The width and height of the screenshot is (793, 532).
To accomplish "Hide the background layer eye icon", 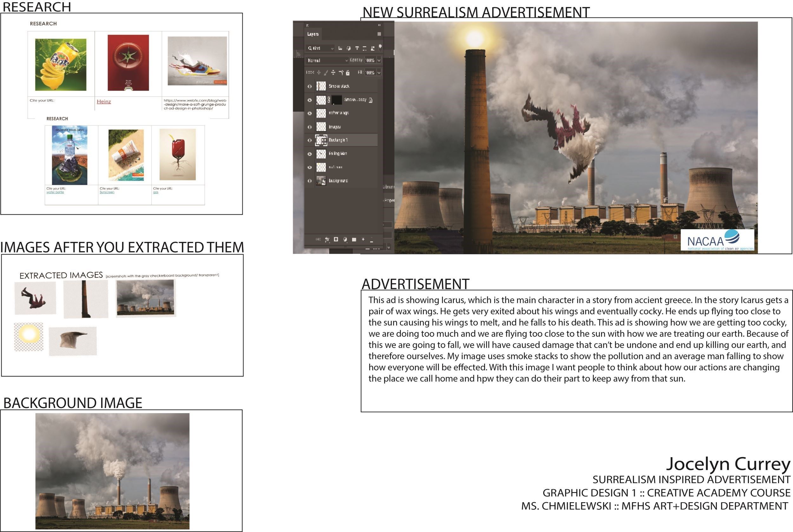I will (309, 181).
